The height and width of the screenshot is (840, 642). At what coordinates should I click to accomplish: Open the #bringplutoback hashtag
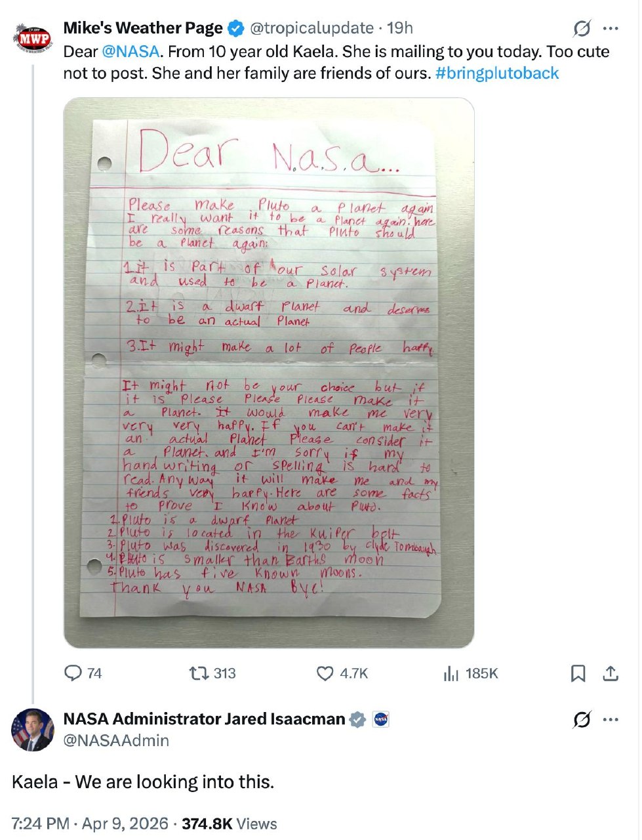click(497, 73)
